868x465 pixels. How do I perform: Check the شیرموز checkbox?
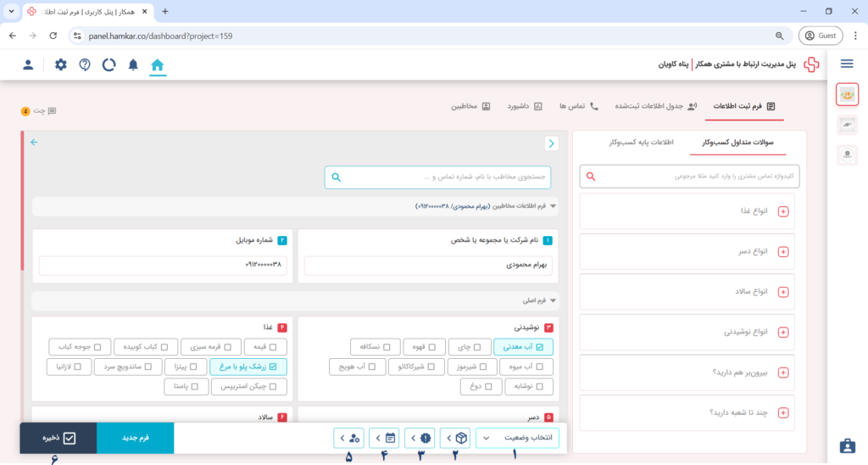pyautogui.click(x=482, y=367)
